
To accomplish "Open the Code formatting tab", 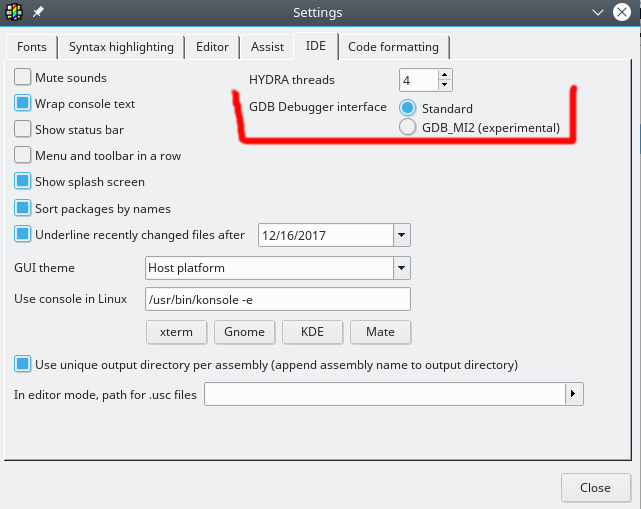I will pyautogui.click(x=393, y=47).
